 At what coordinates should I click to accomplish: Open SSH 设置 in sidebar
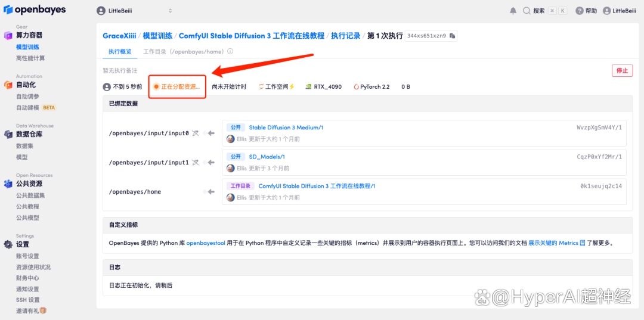coord(28,300)
